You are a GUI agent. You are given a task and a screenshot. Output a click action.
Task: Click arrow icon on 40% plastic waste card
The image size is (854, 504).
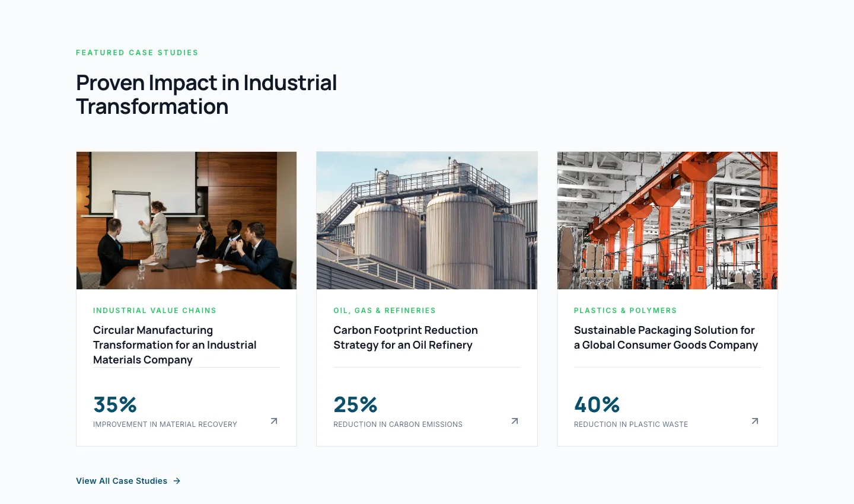coord(755,421)
